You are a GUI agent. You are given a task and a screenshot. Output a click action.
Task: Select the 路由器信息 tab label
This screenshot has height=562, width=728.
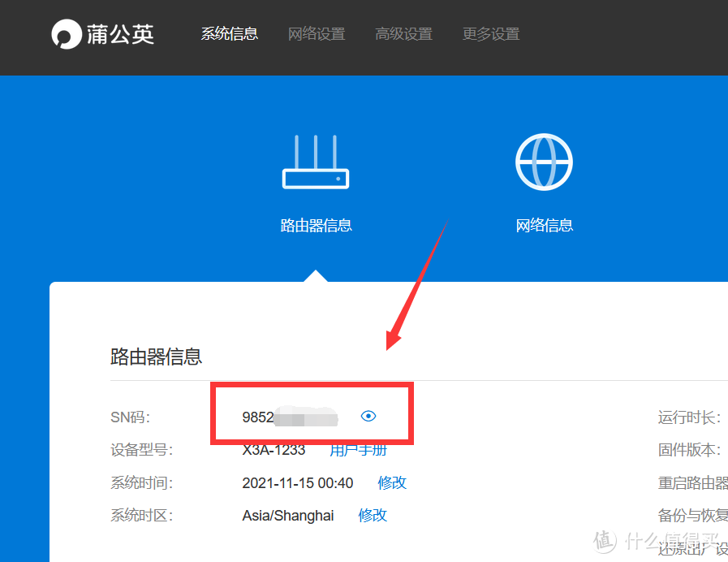316,225
